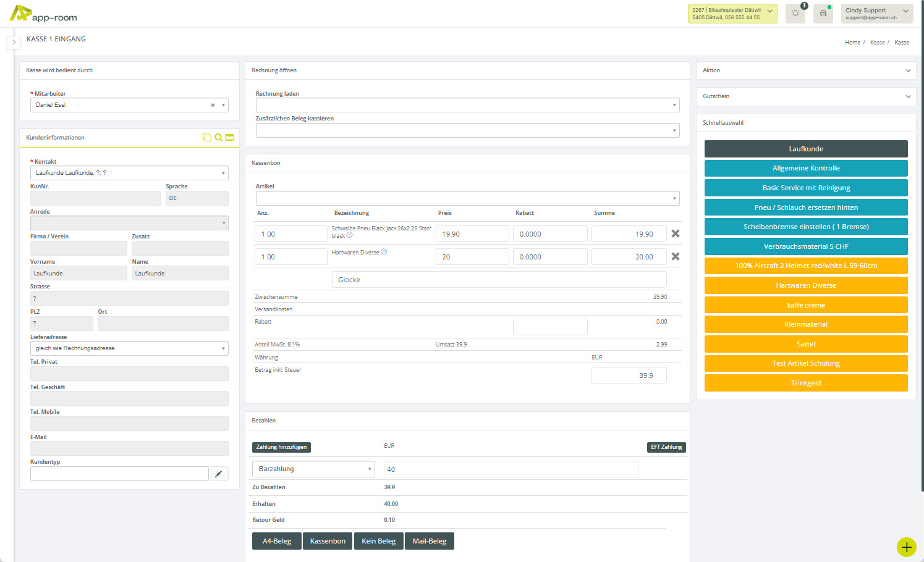Delete the Hartwaren Diverse row
The height and width of the screenshot is (562, 924).
676,256
